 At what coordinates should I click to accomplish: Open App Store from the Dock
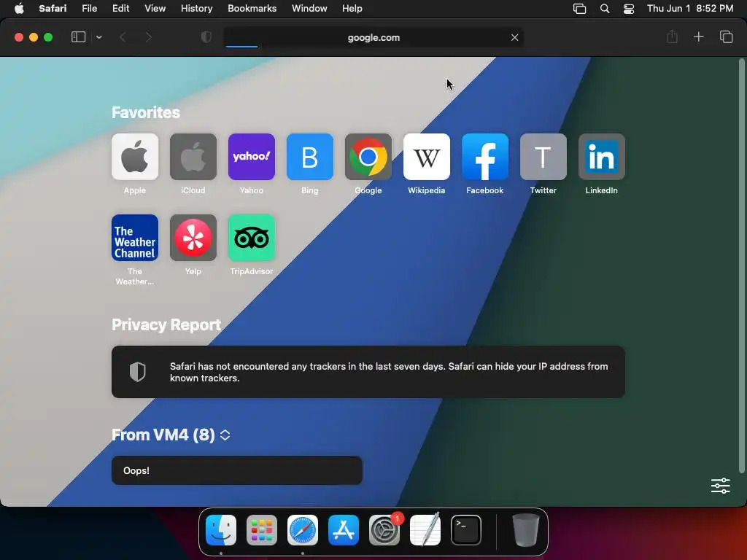[344, 530]
